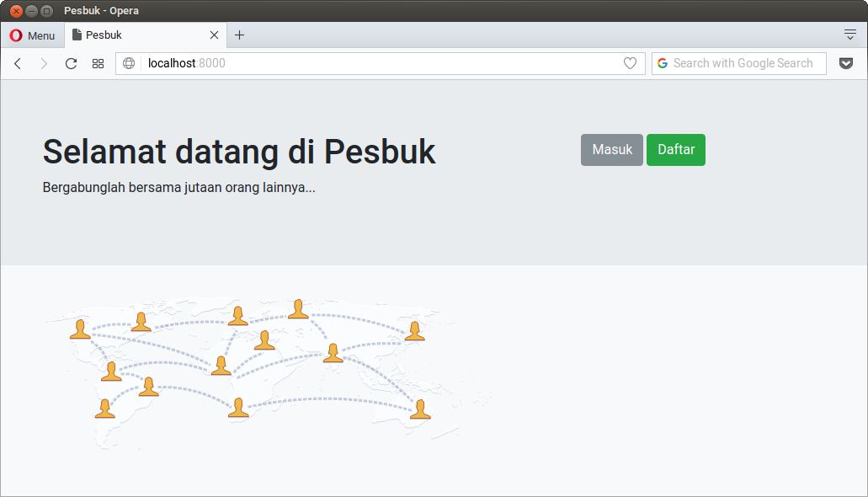Click the save to Pocket icon
This screenshot has height=497, width=868.
pos(846,63)
